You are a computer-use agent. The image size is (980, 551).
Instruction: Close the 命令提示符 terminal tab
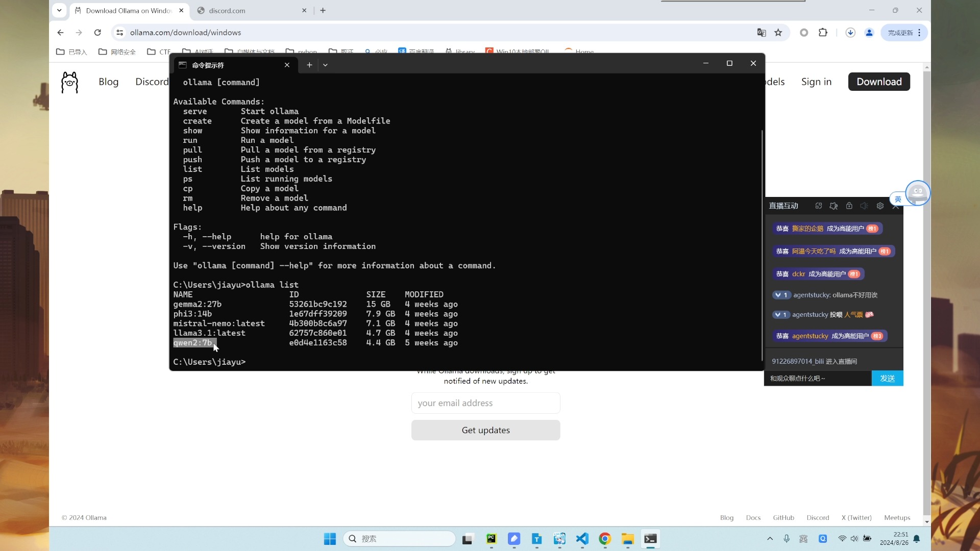click(287, 65)
